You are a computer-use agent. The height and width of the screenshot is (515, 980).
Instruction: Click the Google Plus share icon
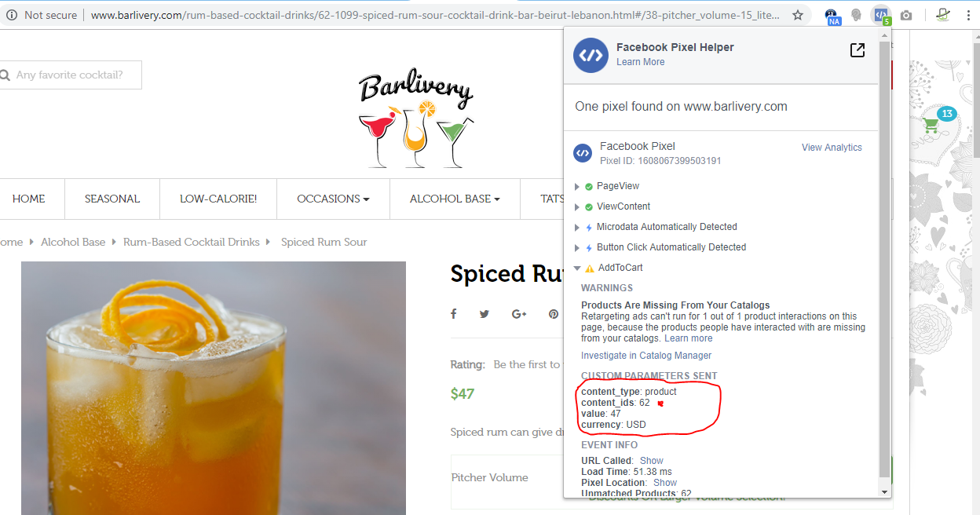pos(519,314)
